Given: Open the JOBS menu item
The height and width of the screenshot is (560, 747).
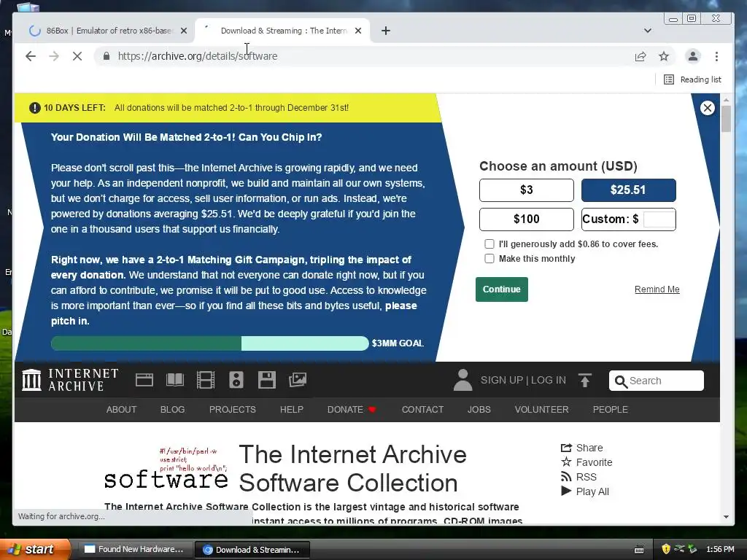Looking at the screenshot, I should [479, 410].
